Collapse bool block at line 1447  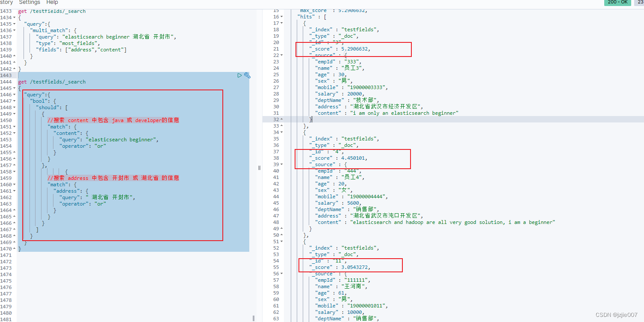(15, 101)
